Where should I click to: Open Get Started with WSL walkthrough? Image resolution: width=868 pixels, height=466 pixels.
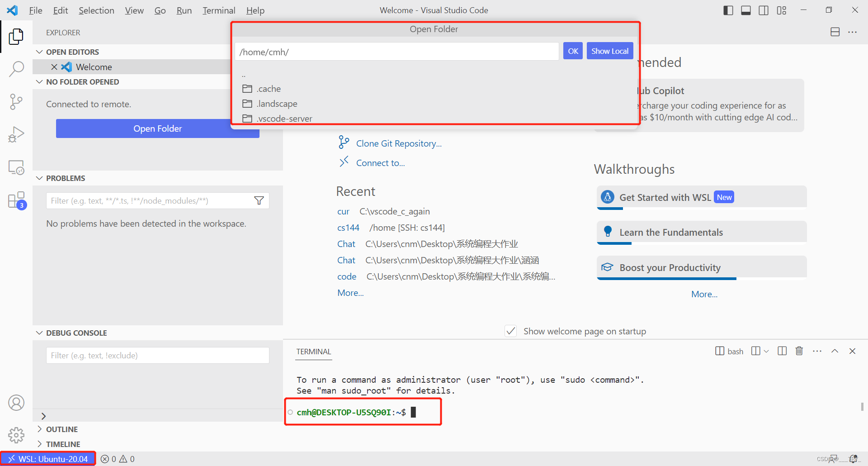702,197
